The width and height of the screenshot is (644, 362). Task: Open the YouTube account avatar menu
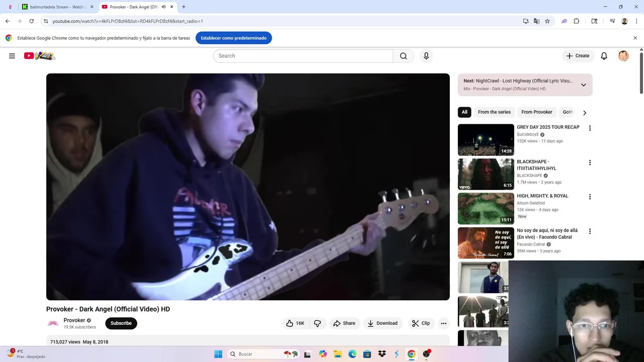coord(623,56)
